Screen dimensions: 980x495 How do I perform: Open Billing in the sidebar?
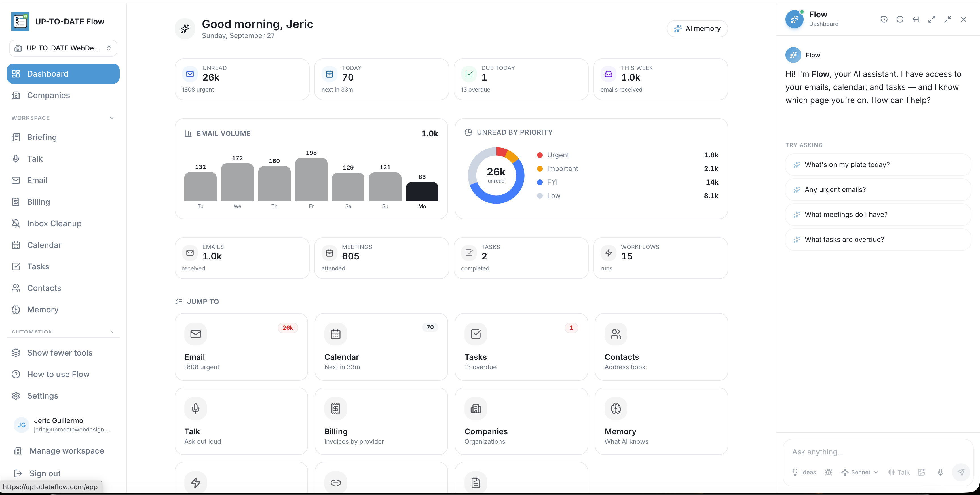[63, 202]
